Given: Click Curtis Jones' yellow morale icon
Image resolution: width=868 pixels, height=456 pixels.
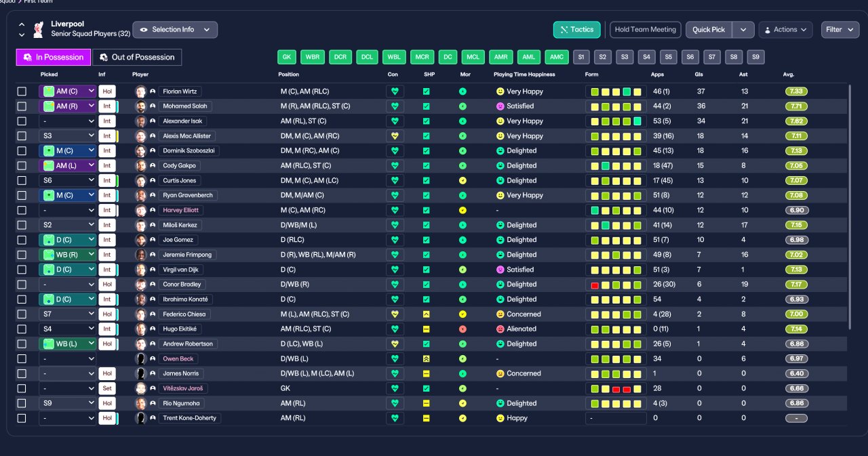Looking at the screenshot, I should tap(462, 181).
